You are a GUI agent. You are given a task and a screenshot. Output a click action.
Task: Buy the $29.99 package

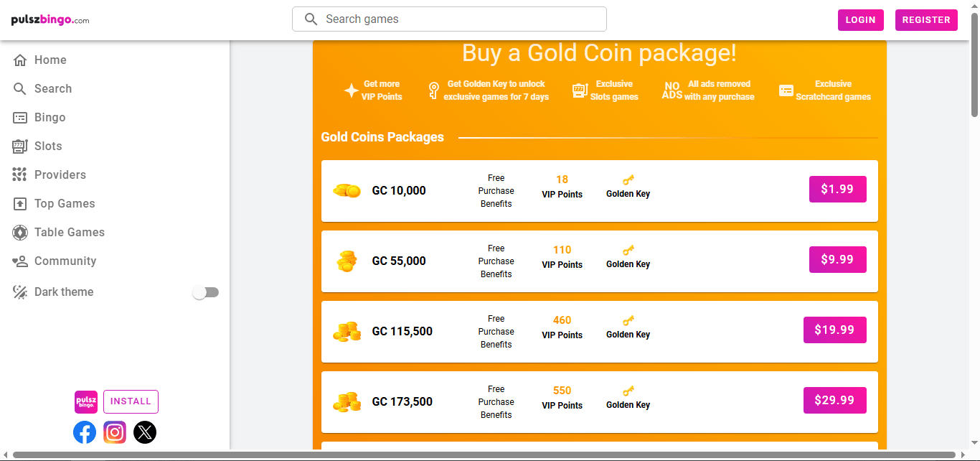pos(834,401)
